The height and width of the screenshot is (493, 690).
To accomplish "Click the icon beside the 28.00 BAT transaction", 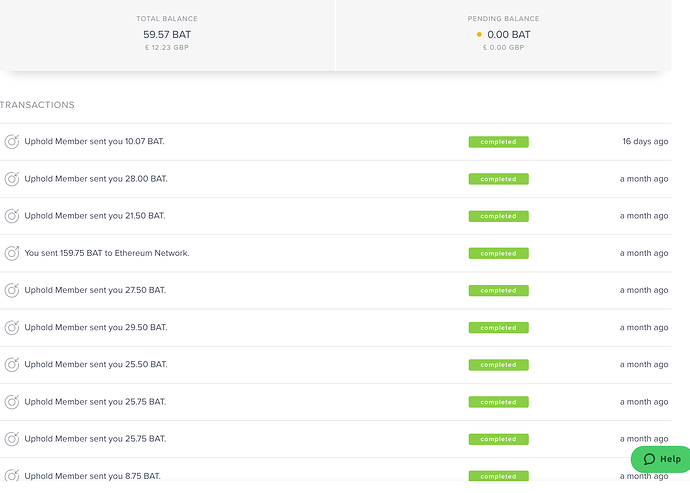I will click(x=12, y=179).
